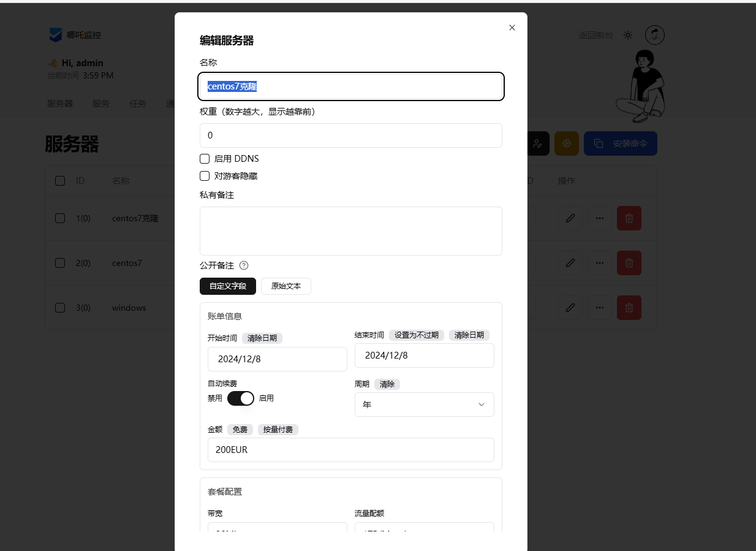Toggle the 自动续费 switch
This screenshot has height=551, width=756.
pos(241,398)
